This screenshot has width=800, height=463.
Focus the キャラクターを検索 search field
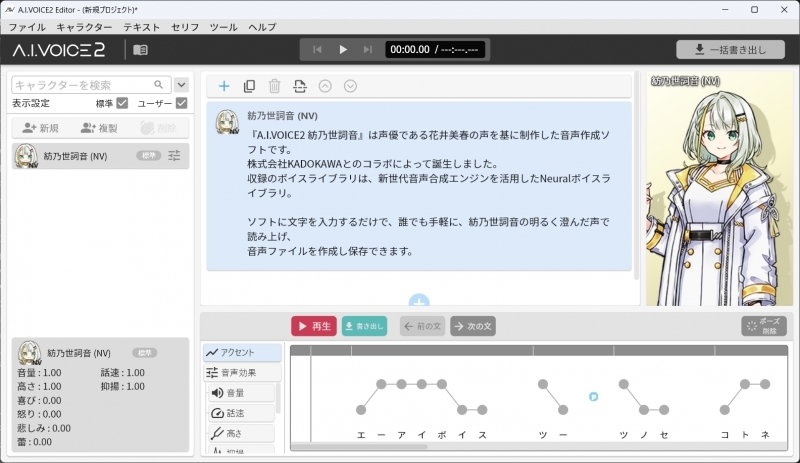[x=91, y=85]
